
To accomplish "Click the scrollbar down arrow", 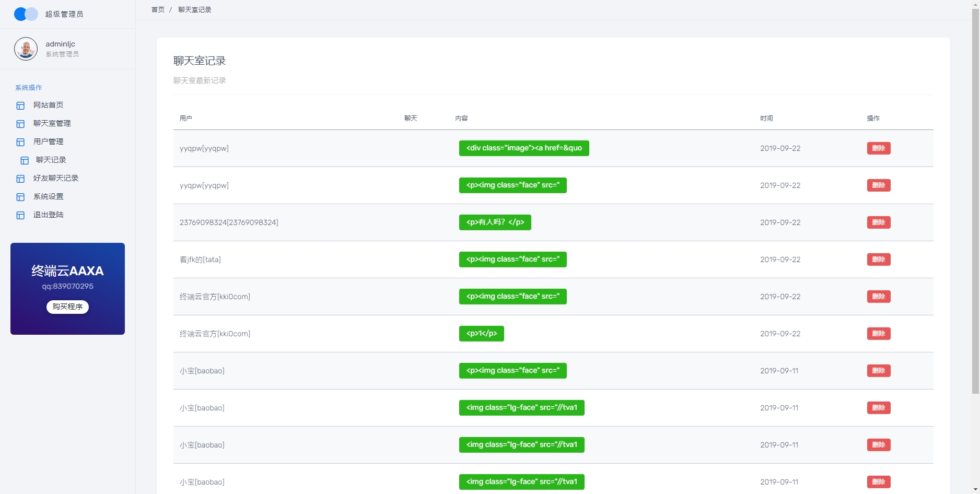I will 975,490.
